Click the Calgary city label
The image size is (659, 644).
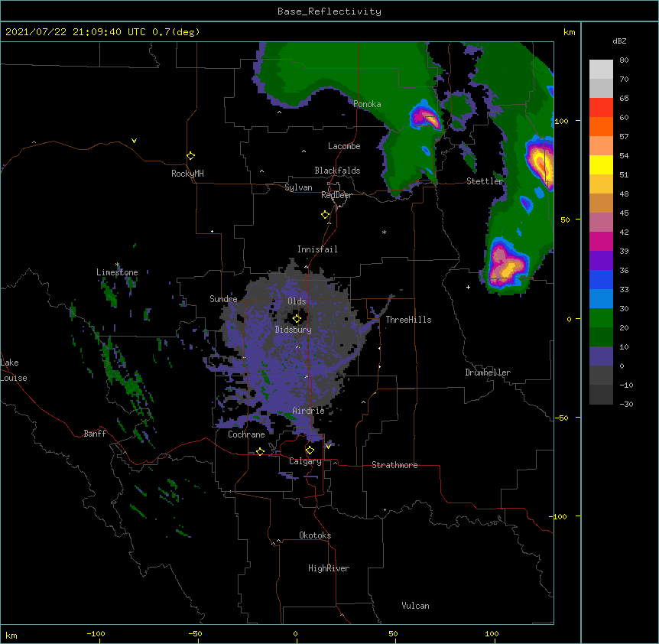click(305, 461)
